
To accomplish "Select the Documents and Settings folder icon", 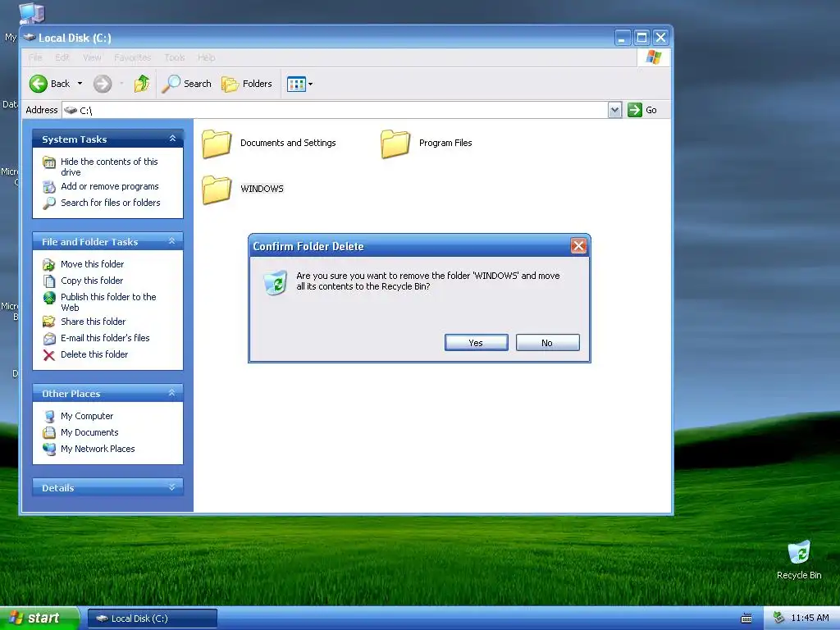I will (x=217, y=144).
